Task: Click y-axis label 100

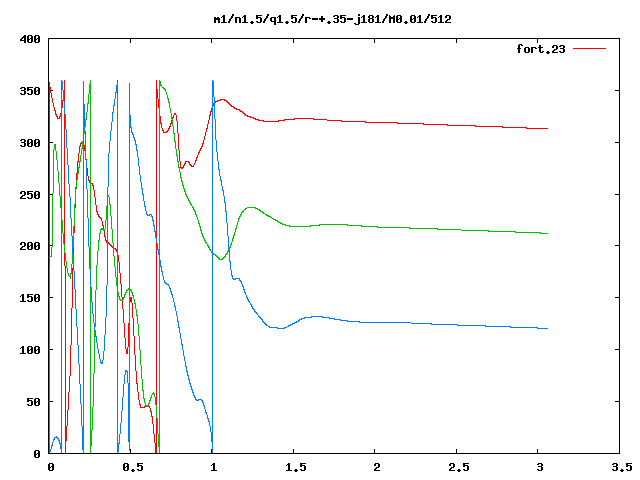Action: click(30, 350)
